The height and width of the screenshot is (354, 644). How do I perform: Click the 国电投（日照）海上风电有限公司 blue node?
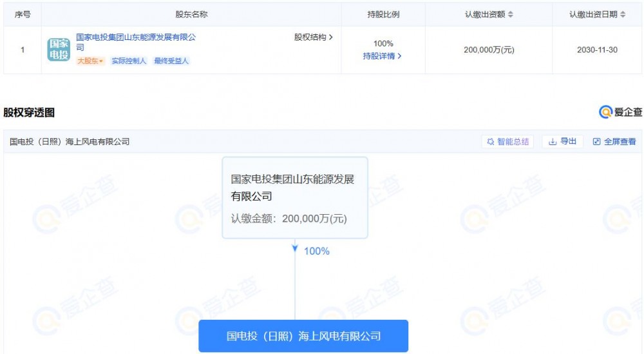(x=303, y=336)
